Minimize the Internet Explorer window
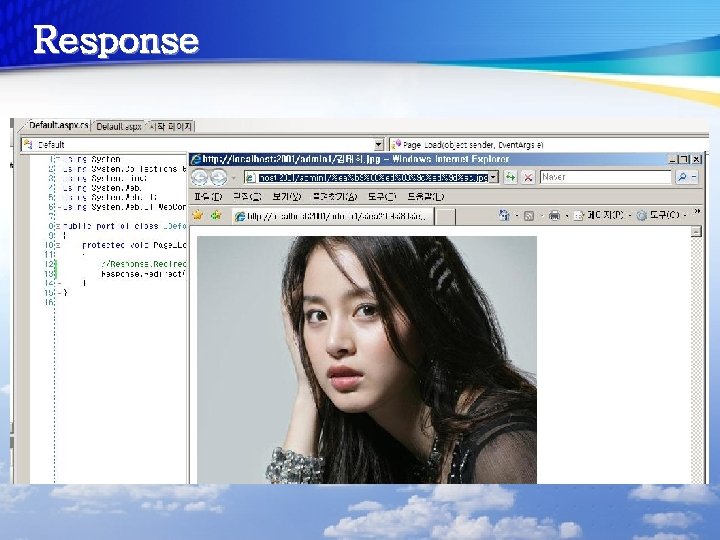This screenshot has width=720, height=540. click(x=673, y=159)
